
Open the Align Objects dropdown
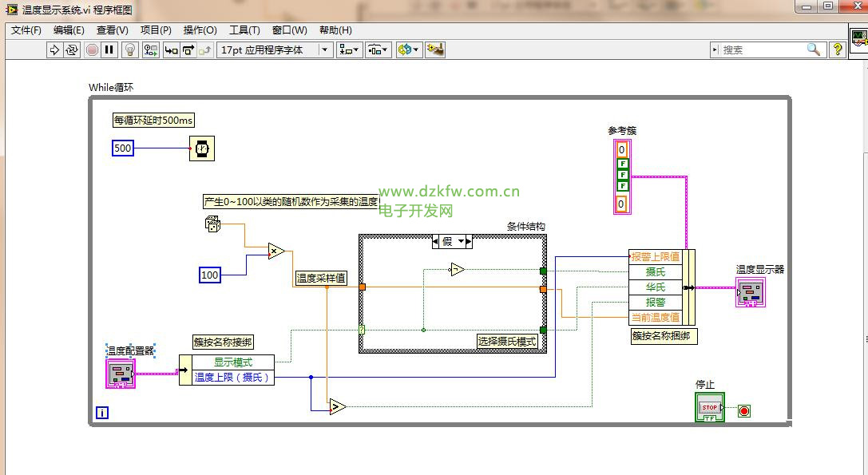[x=350, y=49]
